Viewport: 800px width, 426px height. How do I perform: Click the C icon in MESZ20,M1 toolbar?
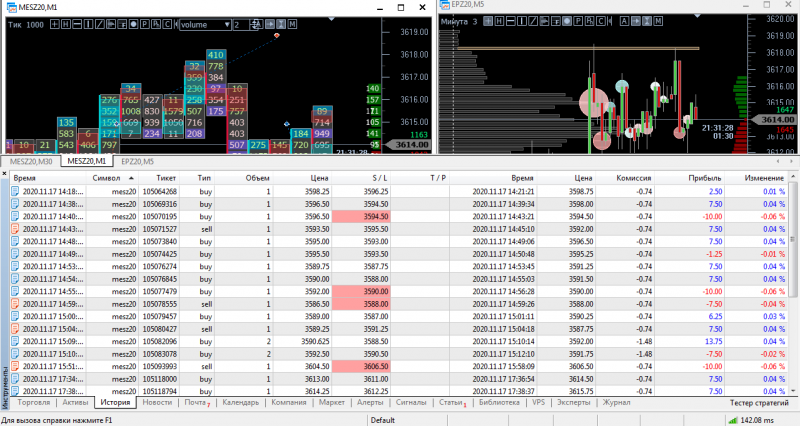tap(167, 24)
